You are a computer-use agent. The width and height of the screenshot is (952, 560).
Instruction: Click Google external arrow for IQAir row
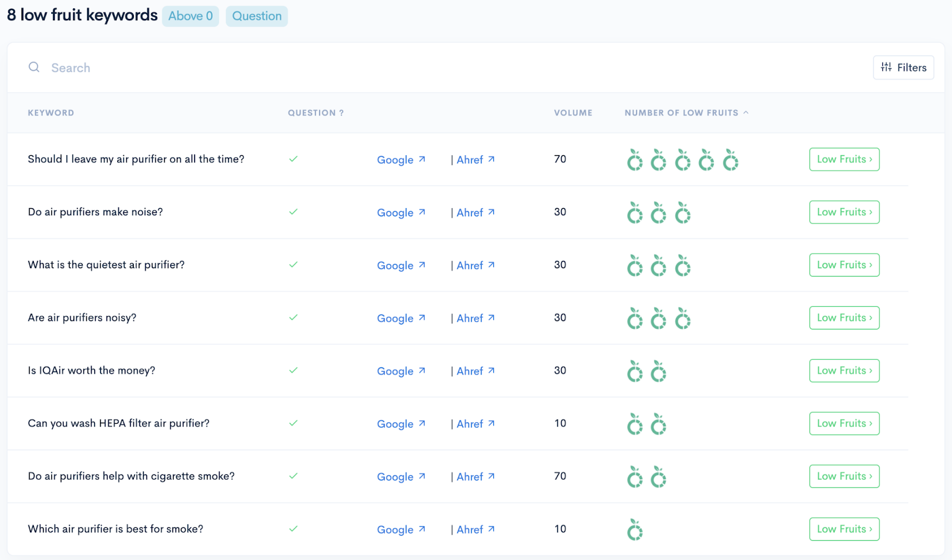coord(422,370)
